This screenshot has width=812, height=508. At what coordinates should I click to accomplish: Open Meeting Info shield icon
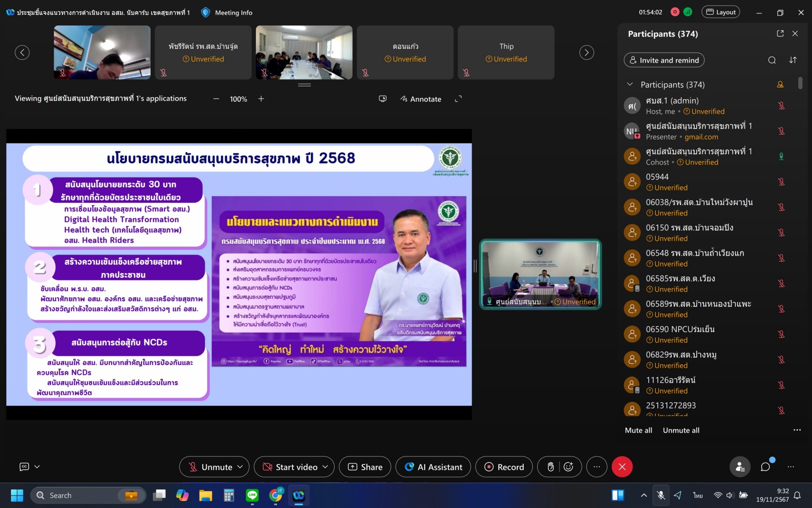point(205,12)
